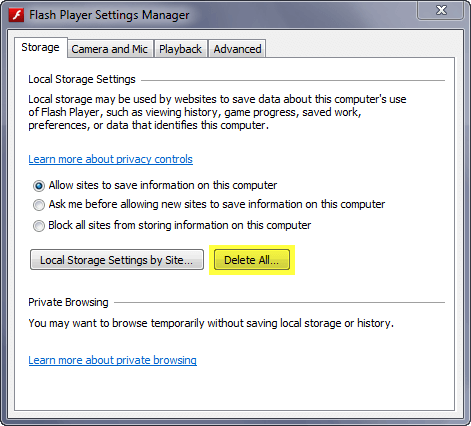The width and height of the screenshot is (471, 426).
Task: Click the red Flash Player logo icon
Action: pos(16,15)
